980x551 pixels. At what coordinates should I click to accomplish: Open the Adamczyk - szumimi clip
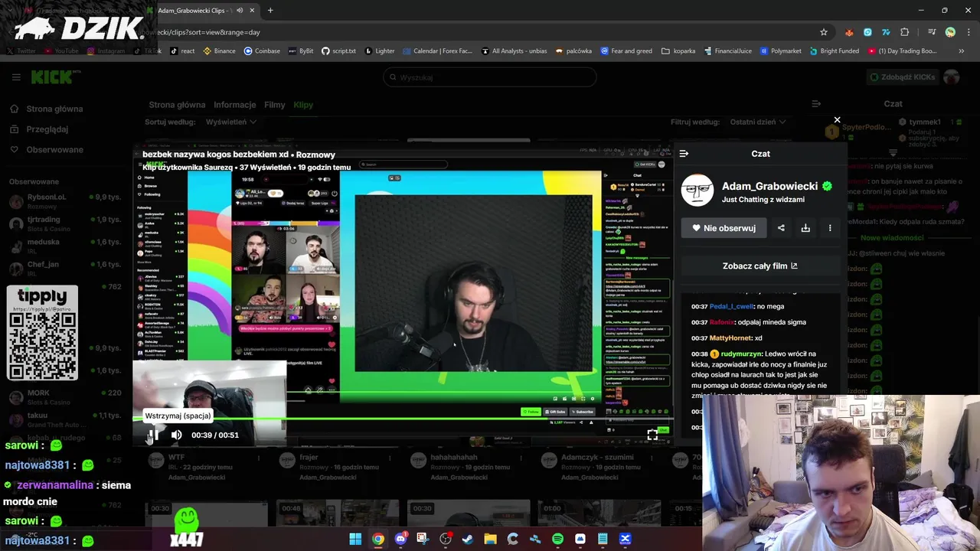pos(597,457)
